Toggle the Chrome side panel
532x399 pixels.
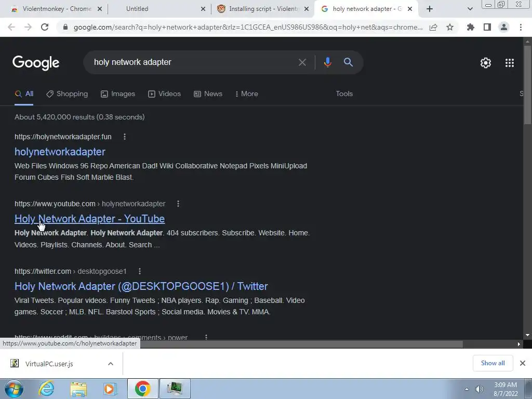tap(487, 27)
